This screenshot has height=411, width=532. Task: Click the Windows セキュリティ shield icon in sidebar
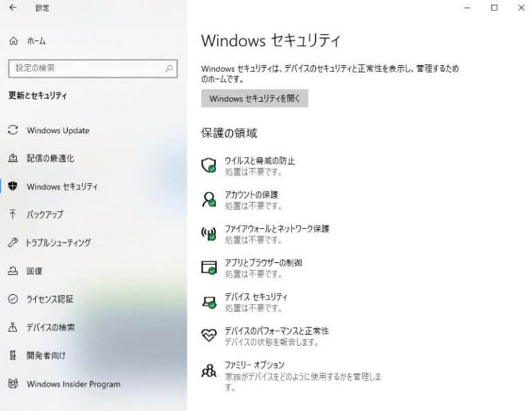(x=13, y=186)
